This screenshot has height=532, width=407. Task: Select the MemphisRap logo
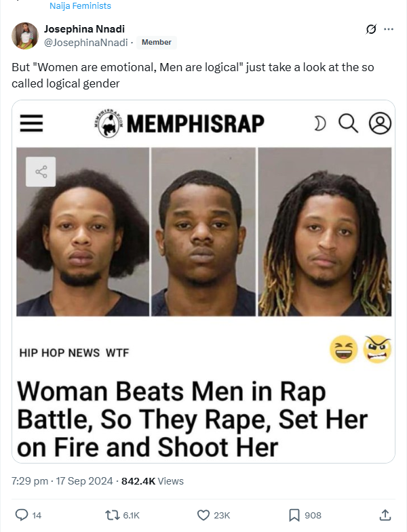pyautogui.click(x=179, y=123)
